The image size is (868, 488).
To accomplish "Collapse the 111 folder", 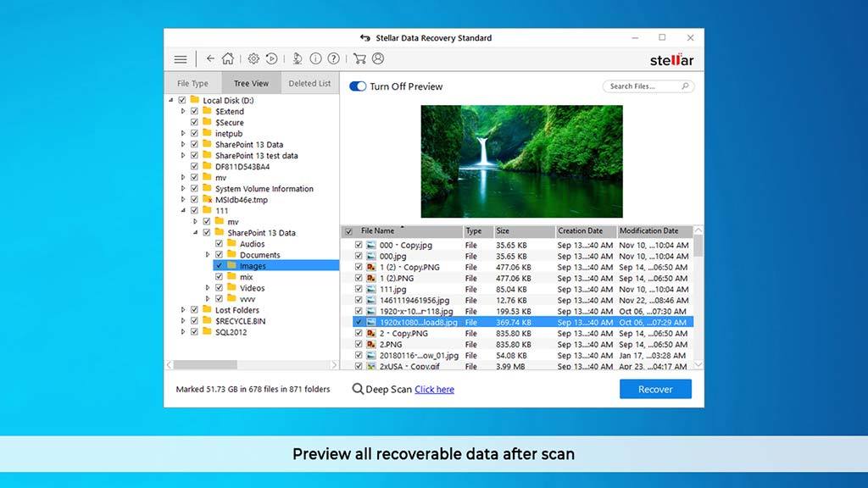I will tap(183, 211).
